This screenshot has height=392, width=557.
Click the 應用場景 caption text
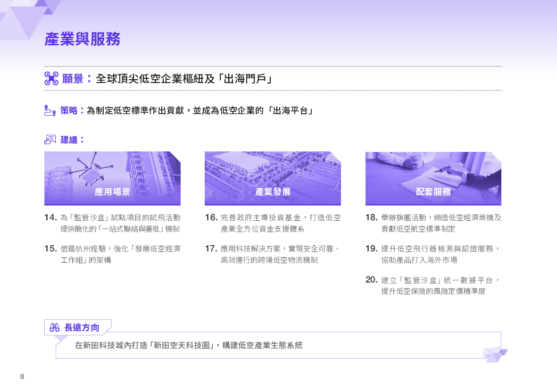pos(112,192)
